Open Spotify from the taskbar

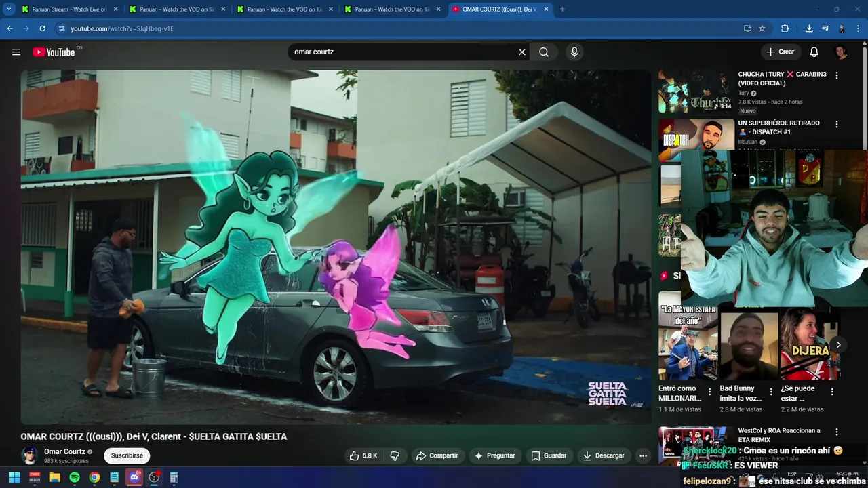coord(75,477)
